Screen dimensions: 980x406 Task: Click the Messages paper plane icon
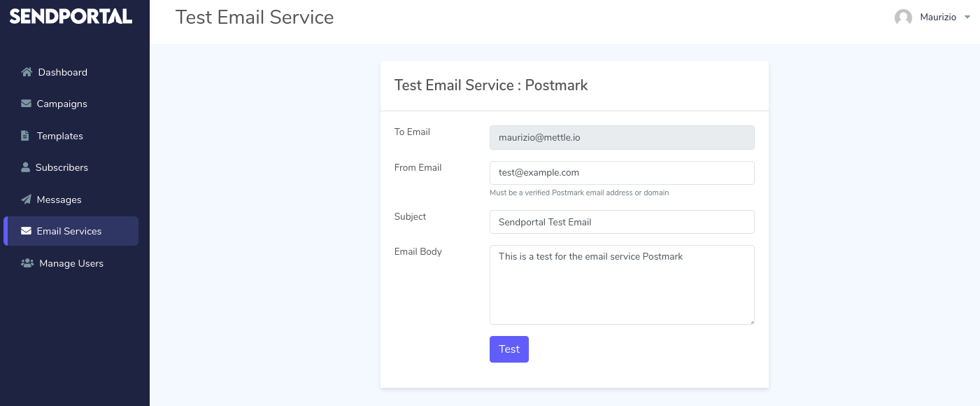tap(26, 199)
